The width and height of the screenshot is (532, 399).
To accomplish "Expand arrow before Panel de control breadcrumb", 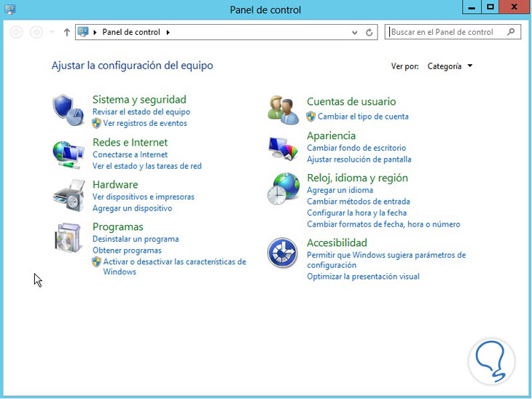I will (x=95, y=32).
